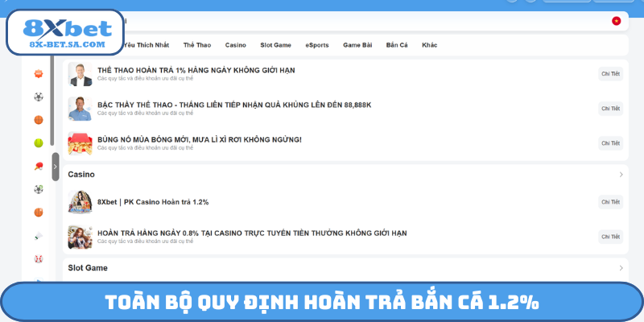
Task: Select the baseball sidebar icon
Action: coord(39,258)
